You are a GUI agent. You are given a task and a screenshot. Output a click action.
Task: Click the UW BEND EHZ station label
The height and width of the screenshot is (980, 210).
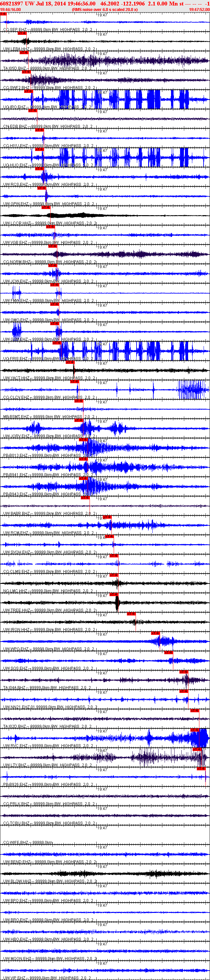(17, 862)
